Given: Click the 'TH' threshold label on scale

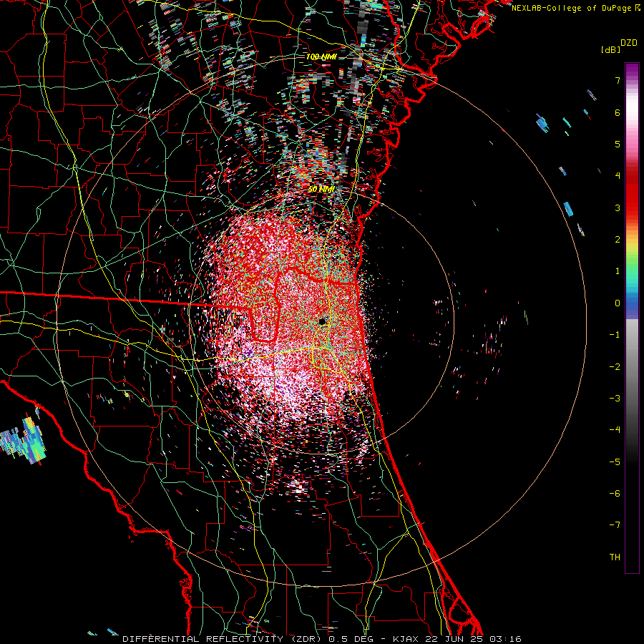Looking at the screenshot, I should click(615, 557).
